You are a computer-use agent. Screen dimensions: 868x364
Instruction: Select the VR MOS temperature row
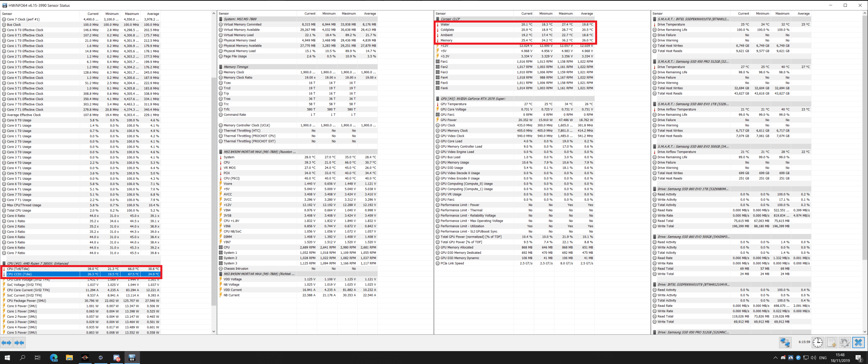pos(298,168)
